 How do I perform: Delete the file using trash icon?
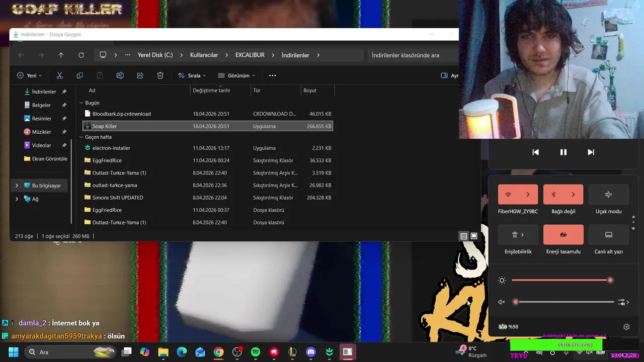[x=160, y=75]
